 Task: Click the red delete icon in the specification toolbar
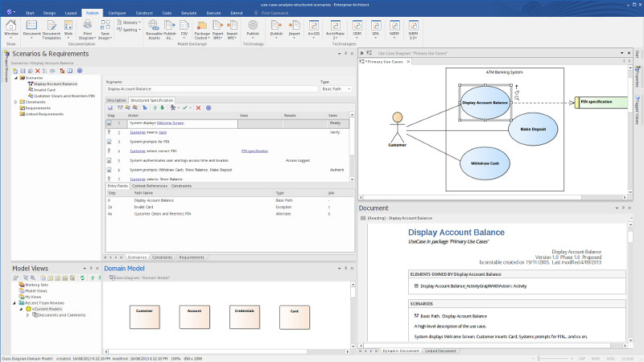[198, 108]
